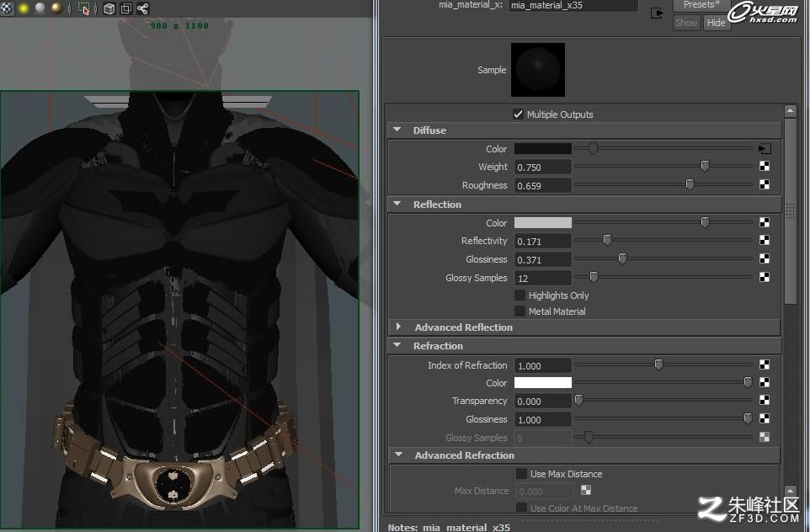Click the Refraction Glossiness slider handle

coord(748,418)
